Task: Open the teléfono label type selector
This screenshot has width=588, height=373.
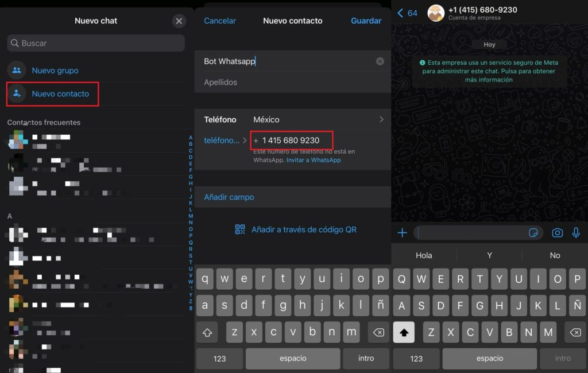Action: tap(225, 141)
